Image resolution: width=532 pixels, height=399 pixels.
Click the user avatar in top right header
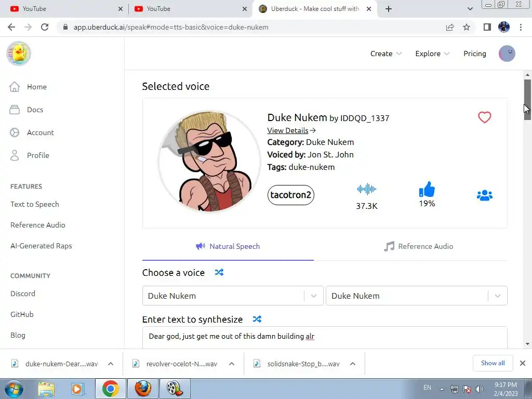507,54
